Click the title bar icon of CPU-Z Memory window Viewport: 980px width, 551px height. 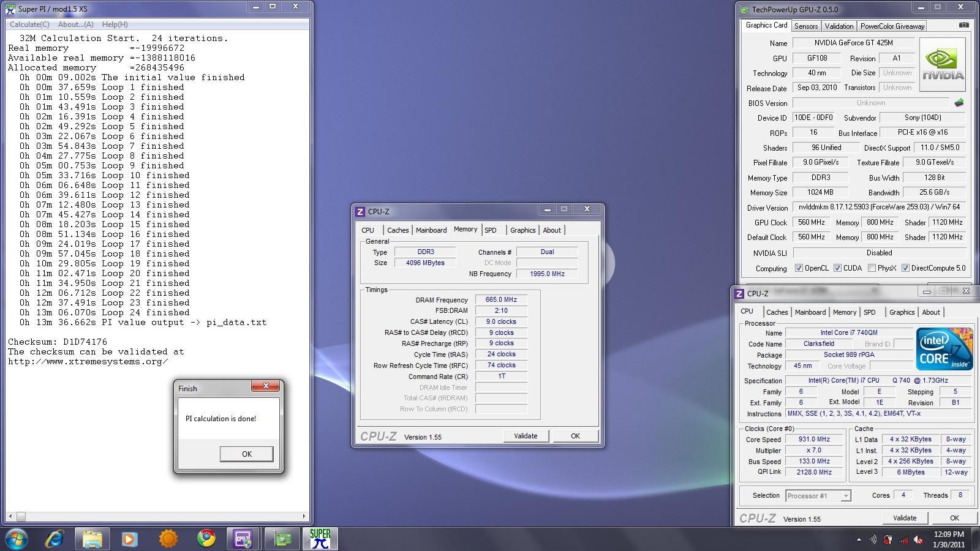pyautogui.click(x=360, y=211)
